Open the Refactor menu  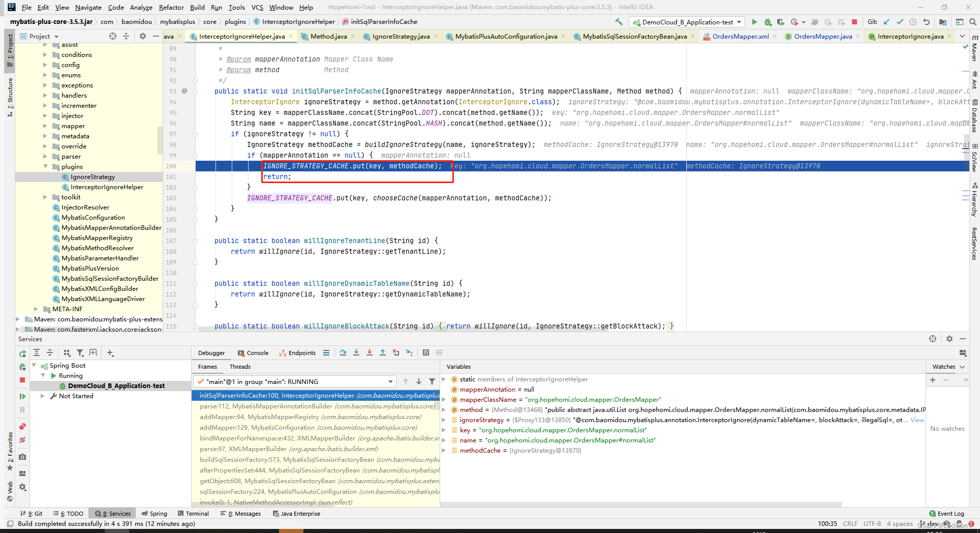(171, 7)
